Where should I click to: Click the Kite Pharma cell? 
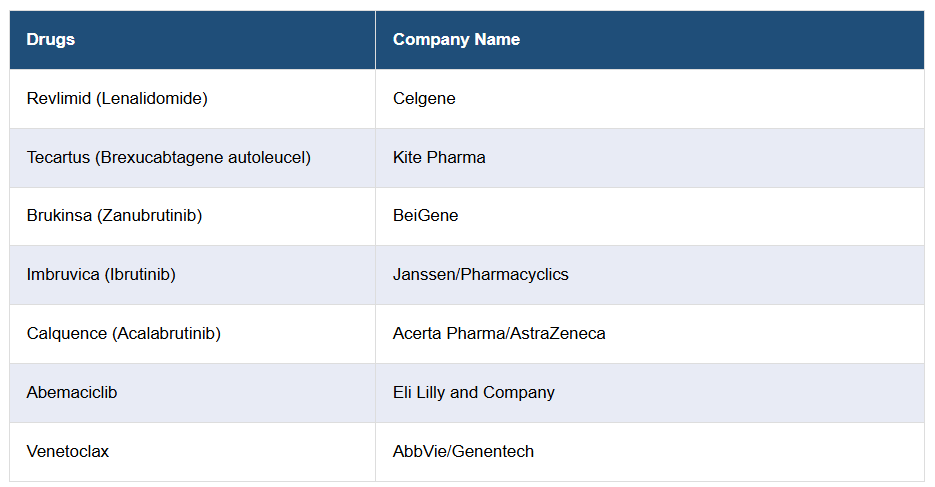pos(439,157)
